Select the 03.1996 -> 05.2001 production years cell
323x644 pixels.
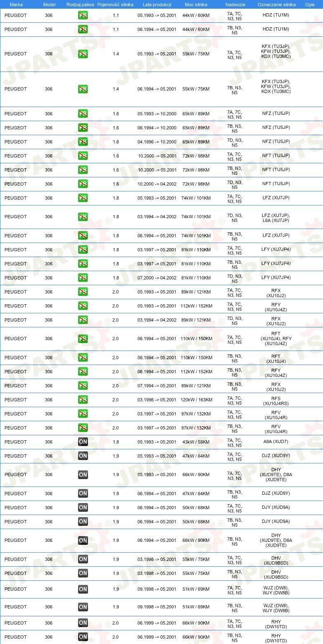(x=157, y=400)
